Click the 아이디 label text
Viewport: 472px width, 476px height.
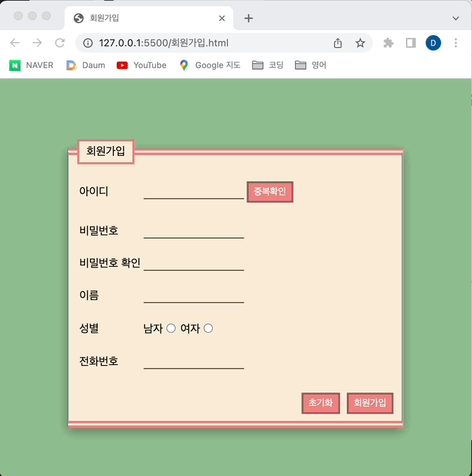pos(93,191)
